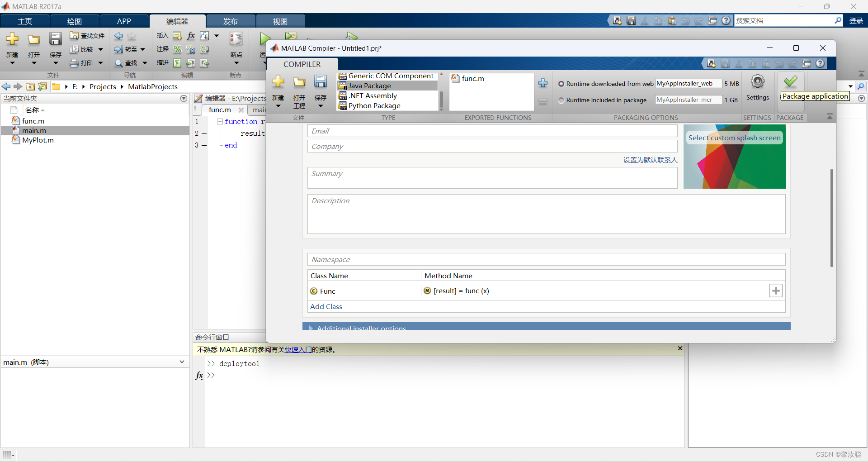Click the main window Save (保存) floppy icon
The height and width of the screenshot is (462, 868).
point(55,39)
